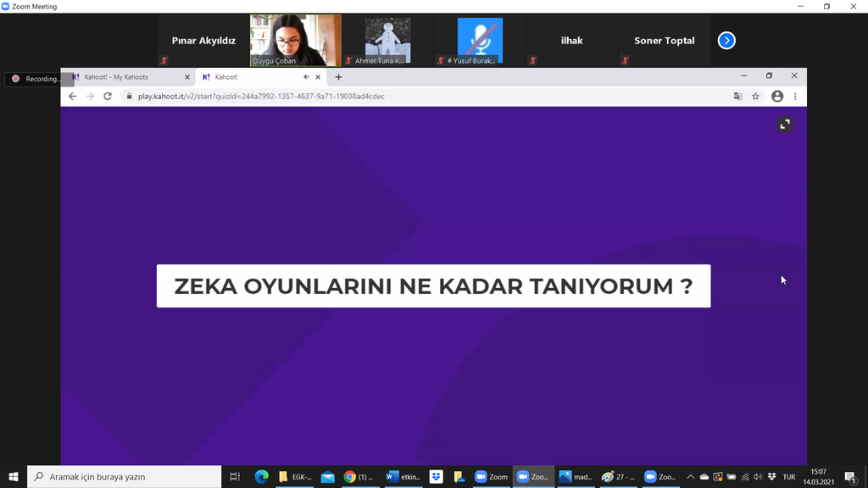
Task: Open the Chrome three-dot menu
Action: tap(795, 97)
